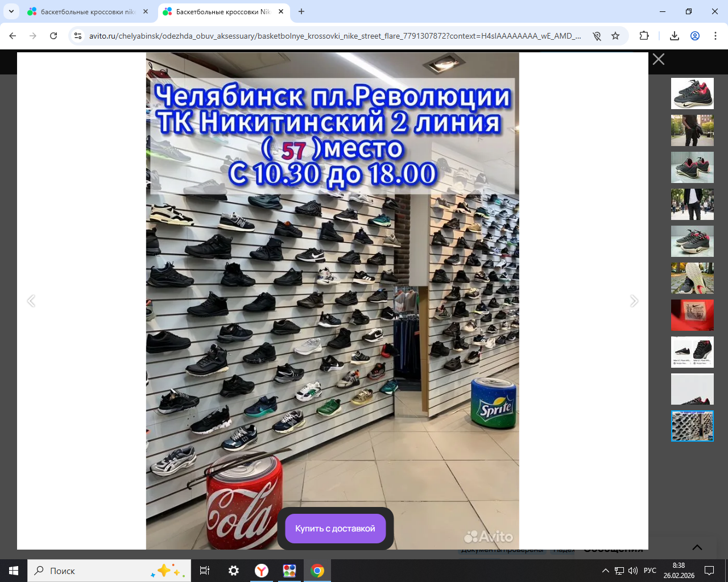Open a new browser tab
This screenshot has width=728, height=582.
[301, 11]
